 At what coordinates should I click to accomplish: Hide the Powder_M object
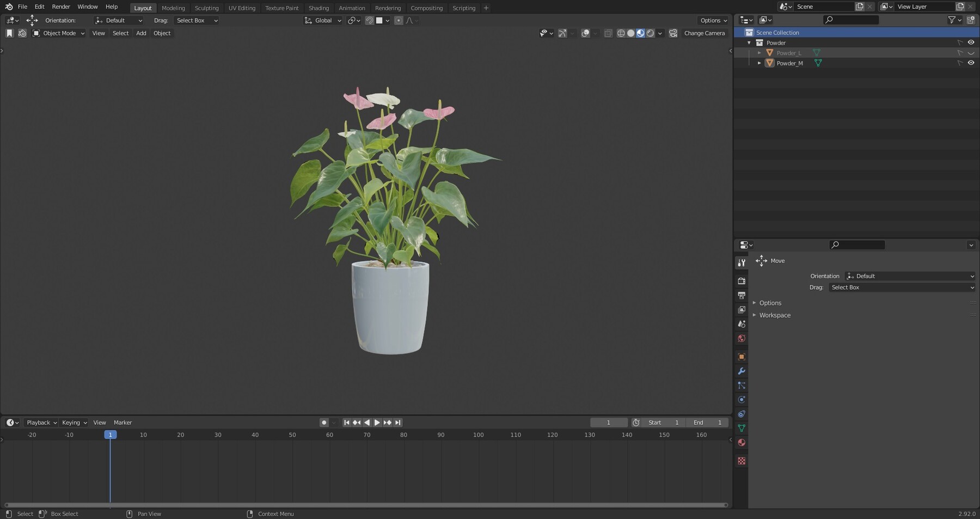click(x=971, y=63)
